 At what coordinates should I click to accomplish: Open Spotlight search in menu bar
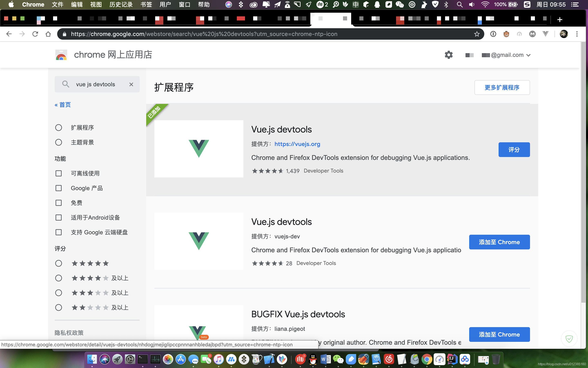point(459,4)
